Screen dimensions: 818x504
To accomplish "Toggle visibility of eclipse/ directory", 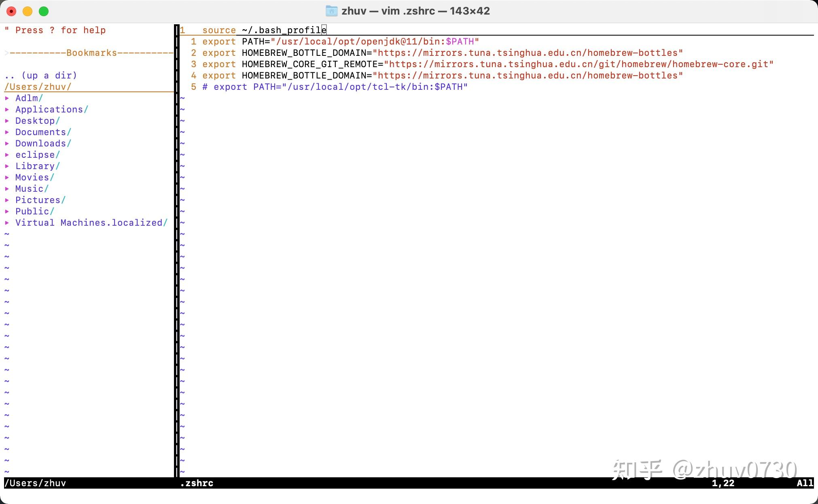I will pyautogui.click(x=6, y=154).
